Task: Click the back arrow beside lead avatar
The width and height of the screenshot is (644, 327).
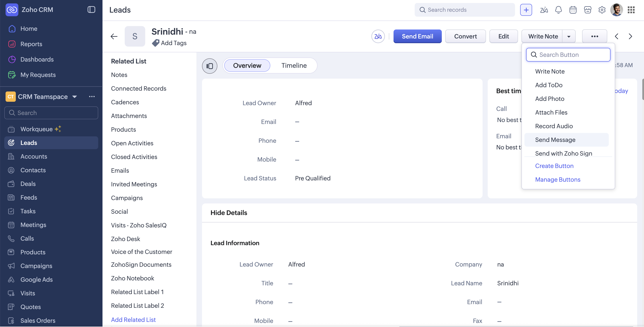Action: click(x=114, y=36)
